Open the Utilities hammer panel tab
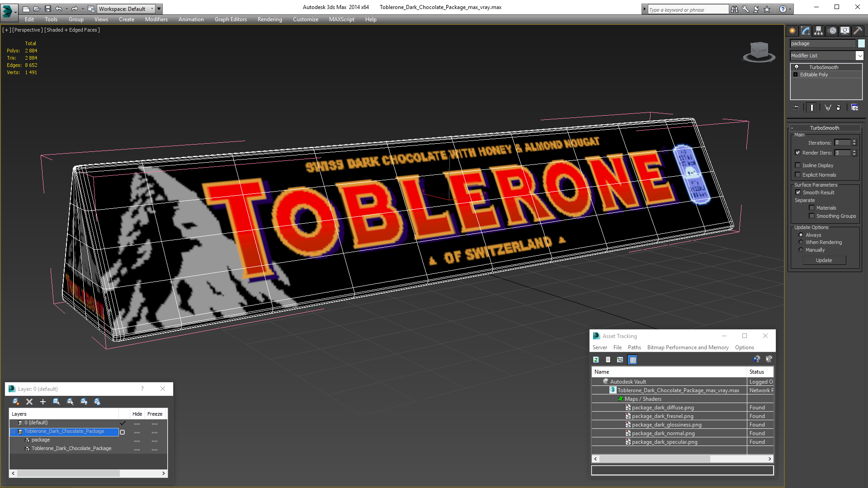Viewport: 868px width, 488px height. tap(858, 31)
